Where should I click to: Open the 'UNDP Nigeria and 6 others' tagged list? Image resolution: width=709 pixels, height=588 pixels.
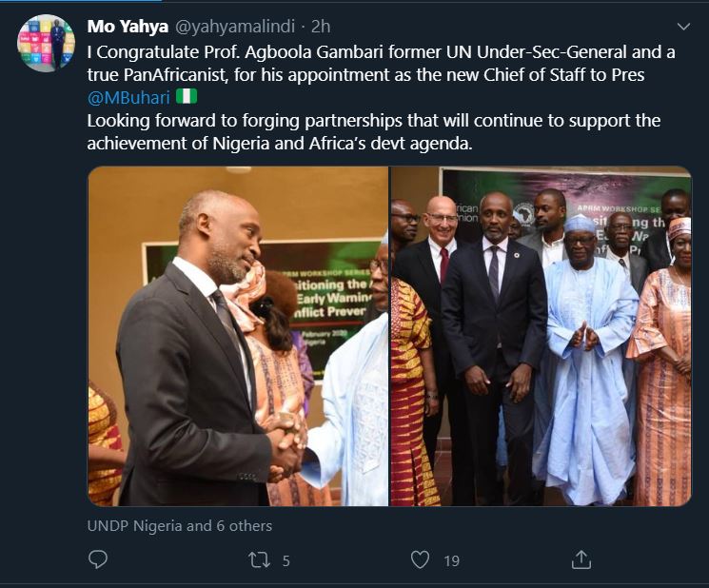point(180,525)
